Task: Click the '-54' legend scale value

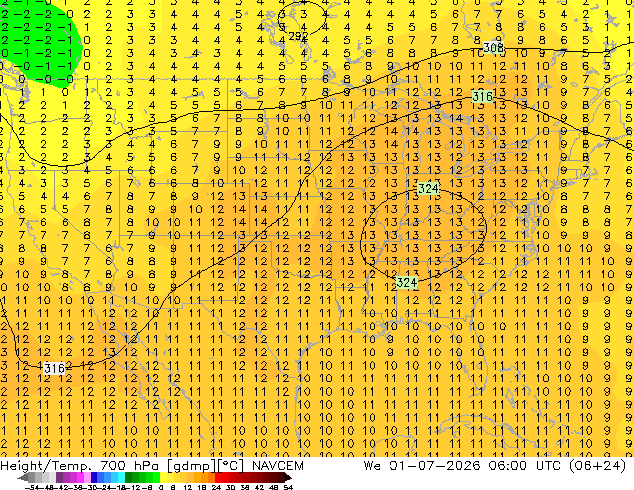Action: tap(31, 487)
